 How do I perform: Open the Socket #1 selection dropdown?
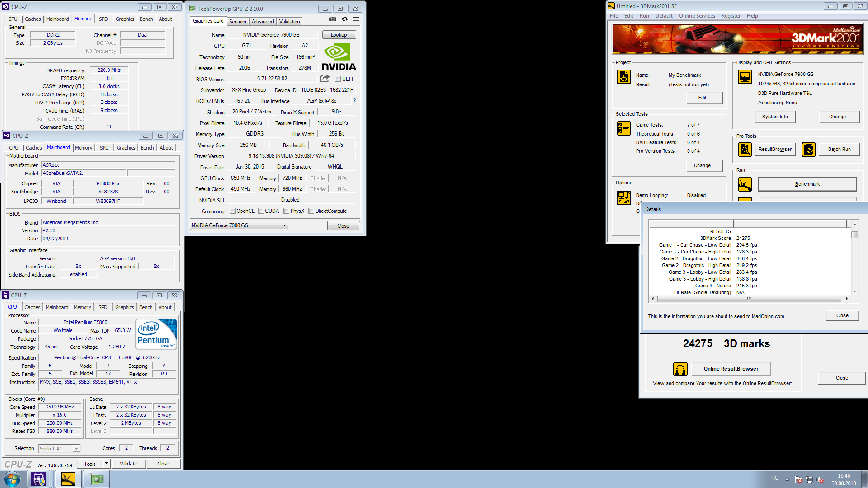pyautogui.click(x=59, y=448)
